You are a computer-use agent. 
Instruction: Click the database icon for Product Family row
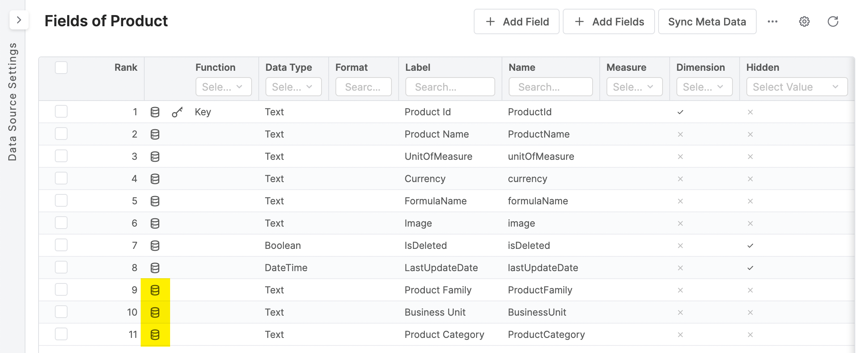pyautogui.click(x=155, y=290)
